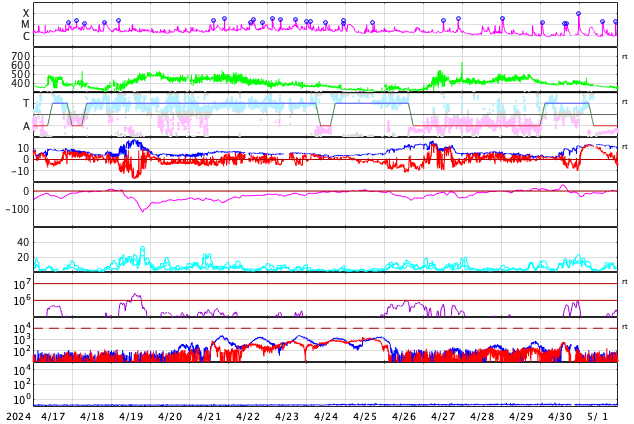Viewport: 634px width, 424px height.
Task: Click the 4/27 date tick label
Action: [443, 416]
